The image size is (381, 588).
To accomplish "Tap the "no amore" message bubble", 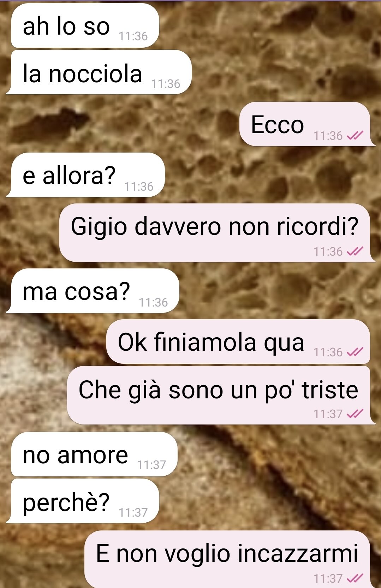I will [x=94, y=454].
